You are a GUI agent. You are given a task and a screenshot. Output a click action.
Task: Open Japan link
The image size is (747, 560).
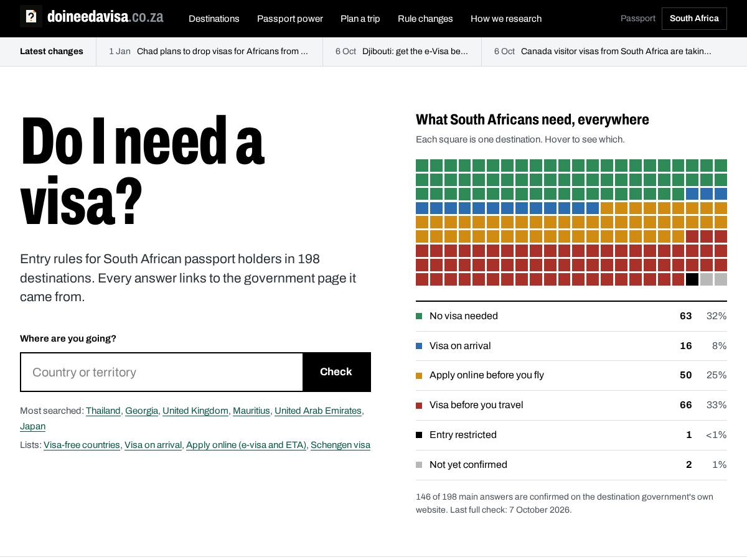pos(32,426)
